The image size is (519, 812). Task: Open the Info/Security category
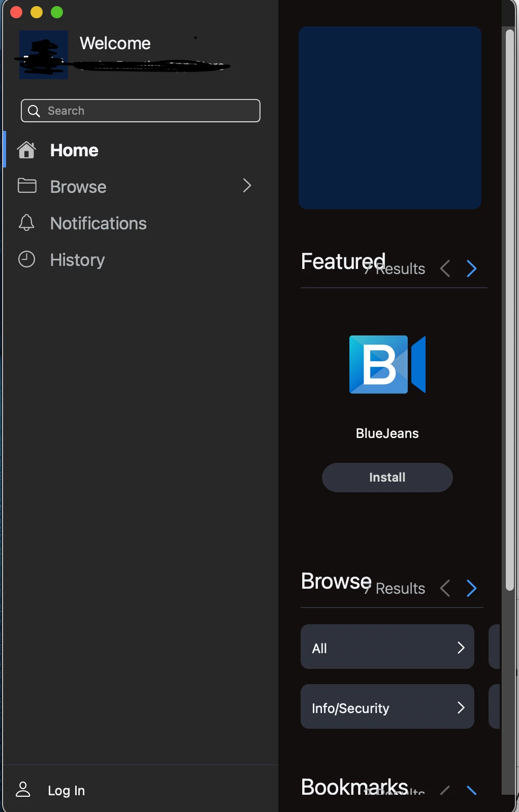(x=387, y=706)
